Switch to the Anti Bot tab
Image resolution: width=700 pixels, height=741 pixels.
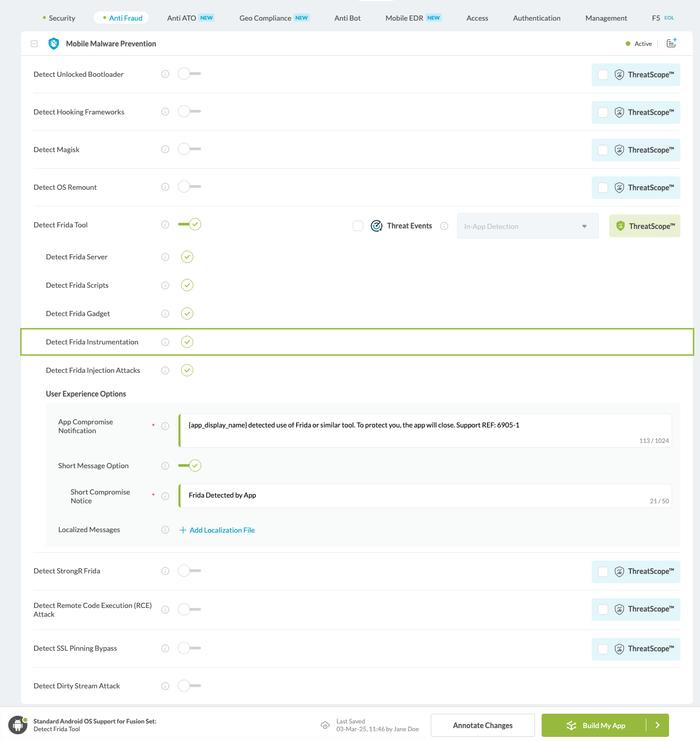[347, 18]
